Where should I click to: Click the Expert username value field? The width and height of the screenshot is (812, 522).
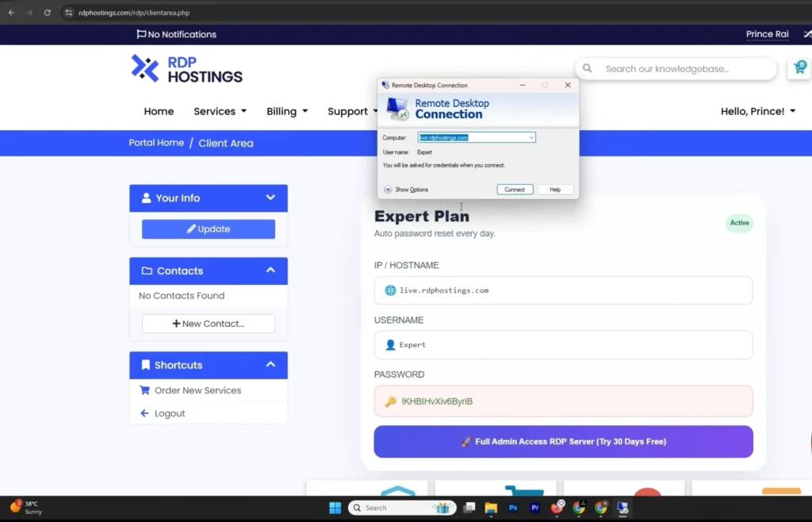(564, 345)
